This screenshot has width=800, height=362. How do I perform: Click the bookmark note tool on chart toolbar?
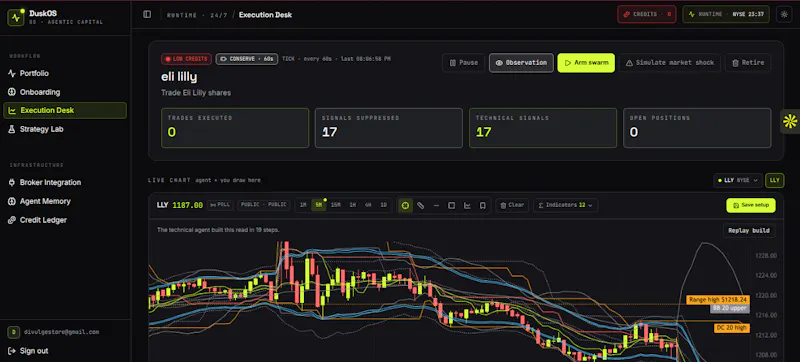[482, 205]
